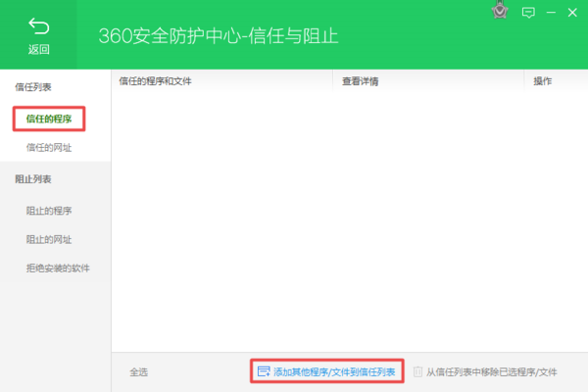
Task: Click the 返回 label text
Action: tap(38, 49)
